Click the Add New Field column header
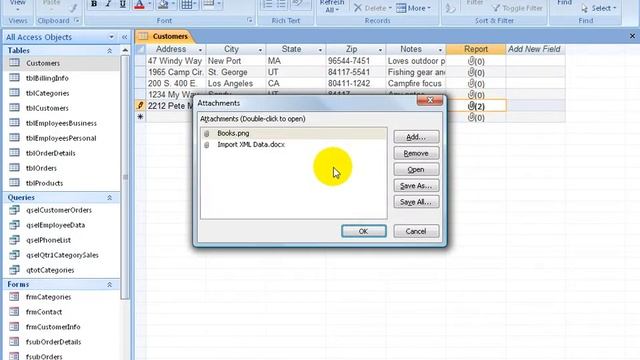The height and width of the screenshot is (360, 640). (535, 49)
